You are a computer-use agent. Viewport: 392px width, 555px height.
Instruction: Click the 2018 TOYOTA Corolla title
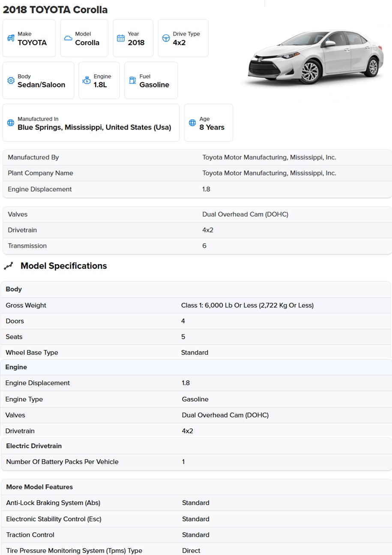(55, 10)
